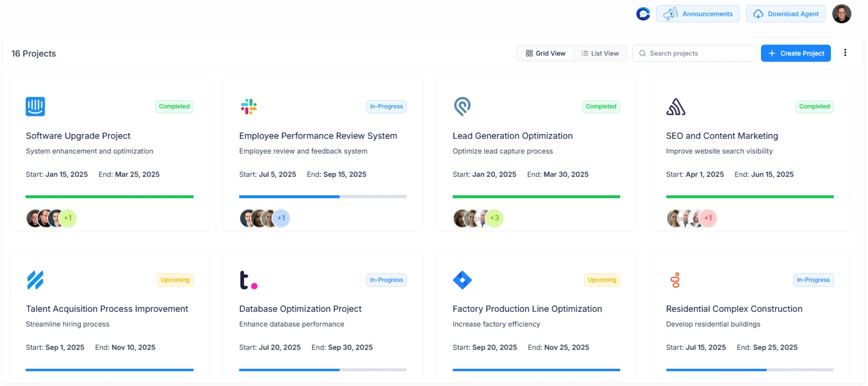Click 'Increase factory efficiency' description
The image size is (868, 386).
pyautogui.click(x=496, y=324)
